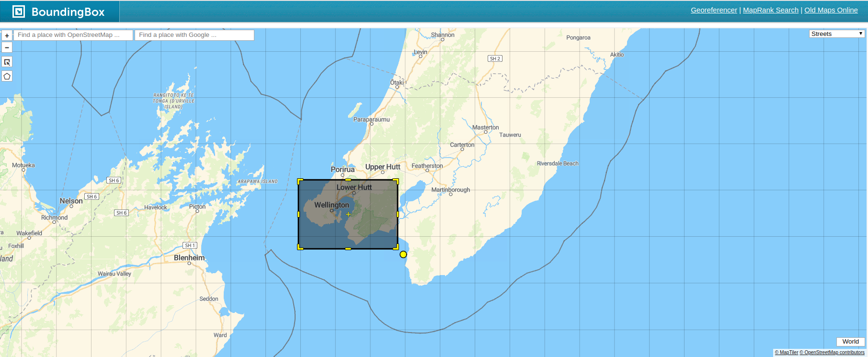Click the Lower Hutt label
868x357 pixels.
tap(354, 187)
